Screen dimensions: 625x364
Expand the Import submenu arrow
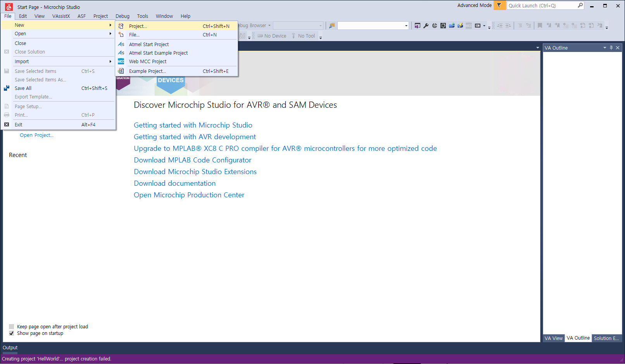pyautogui.click(x=110, y=61)
